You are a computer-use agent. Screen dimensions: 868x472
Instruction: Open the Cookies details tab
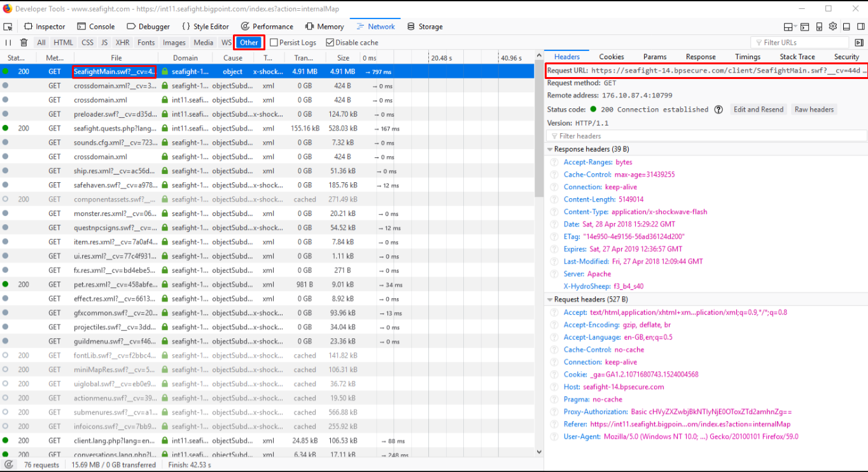tap(612, 57)
